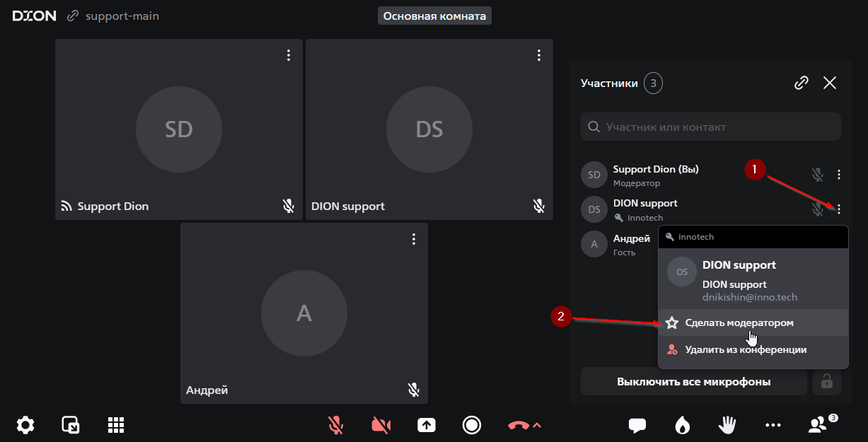This screenshot has width=868, height=442.
Task: Click the share screen upload icon
Action: tap(427, 425)
